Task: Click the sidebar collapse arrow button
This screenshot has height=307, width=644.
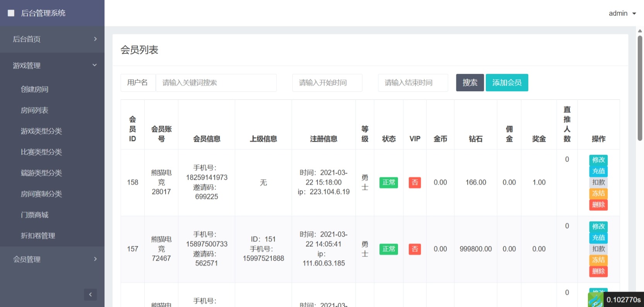Action: (90, 295)
